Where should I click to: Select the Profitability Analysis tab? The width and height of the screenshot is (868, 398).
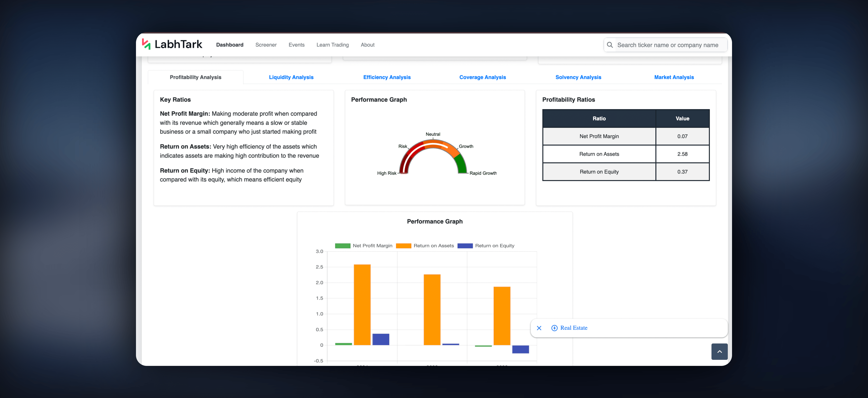[195, 77]
